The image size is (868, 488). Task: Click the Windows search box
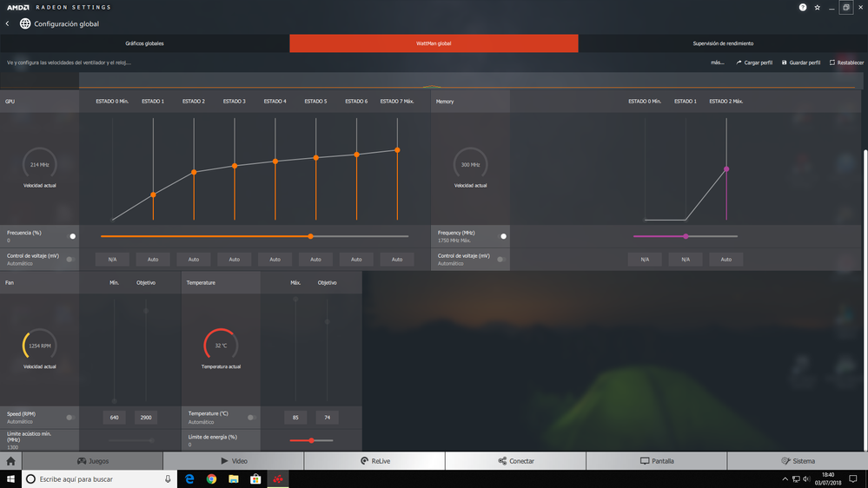[x=100, y=479]
